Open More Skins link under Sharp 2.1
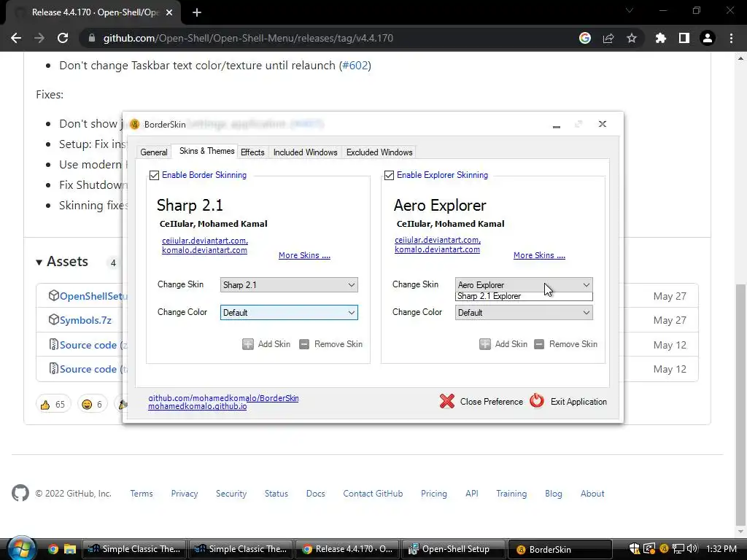Image resolution: width=747 pixels, height=560 pixels. coord(304,255)
